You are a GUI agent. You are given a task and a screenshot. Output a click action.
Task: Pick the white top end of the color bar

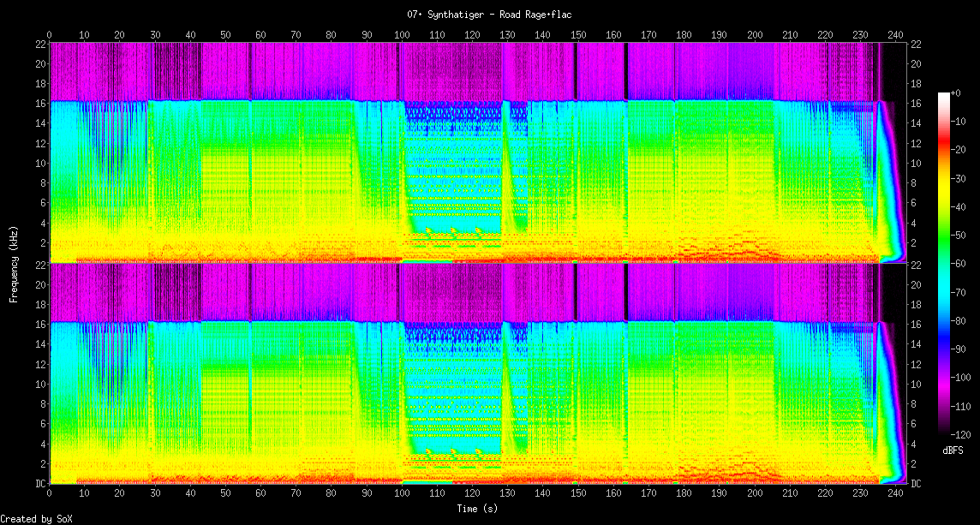click(x=943, y=96)
